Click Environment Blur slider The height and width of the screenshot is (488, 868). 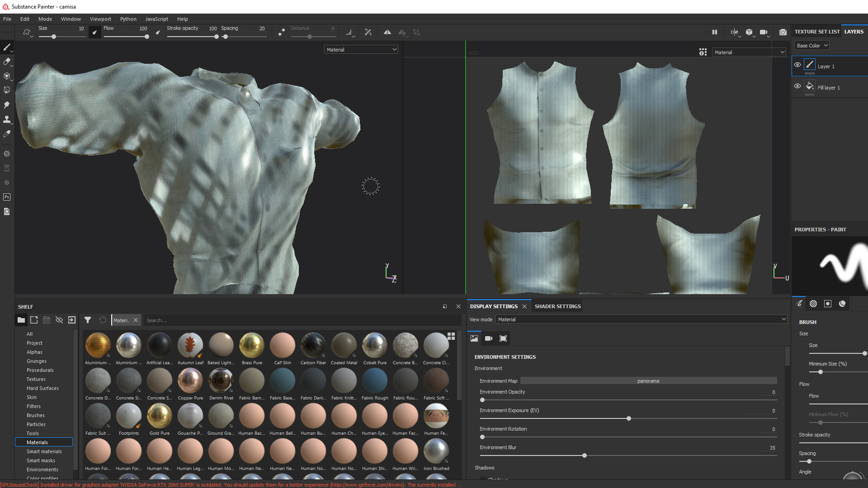[x=628, y=455]
